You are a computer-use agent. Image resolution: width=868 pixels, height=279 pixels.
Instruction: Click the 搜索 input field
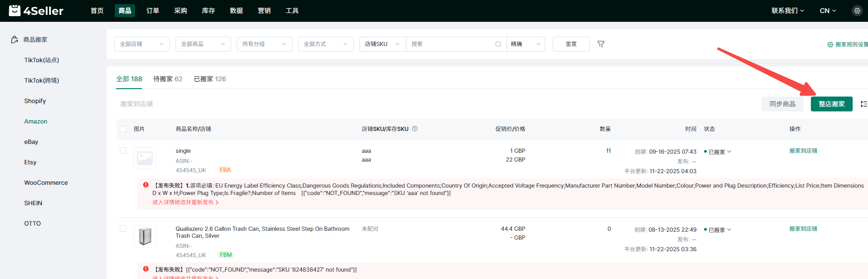click(450, 44)
